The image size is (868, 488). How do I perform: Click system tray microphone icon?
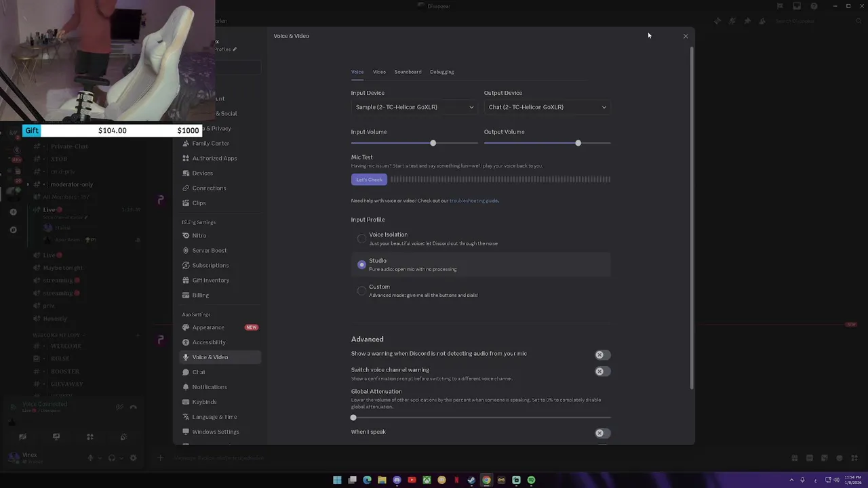coord(802,480)
